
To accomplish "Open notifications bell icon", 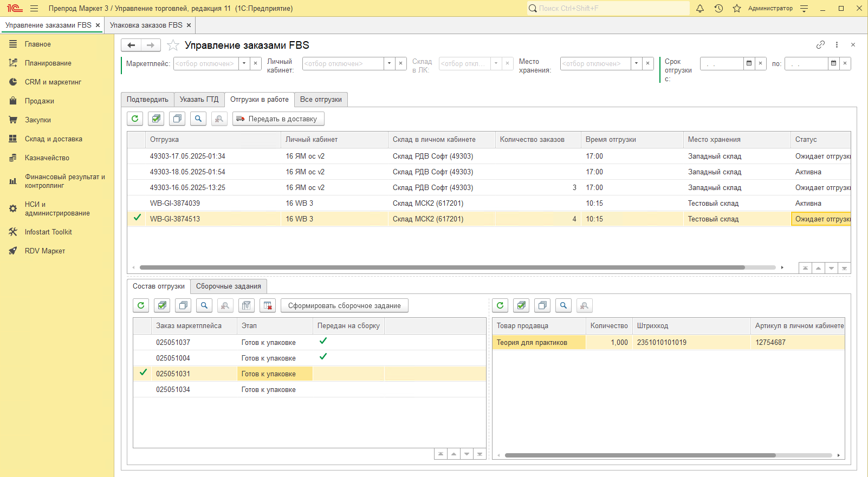I will [x=700, y=8].
